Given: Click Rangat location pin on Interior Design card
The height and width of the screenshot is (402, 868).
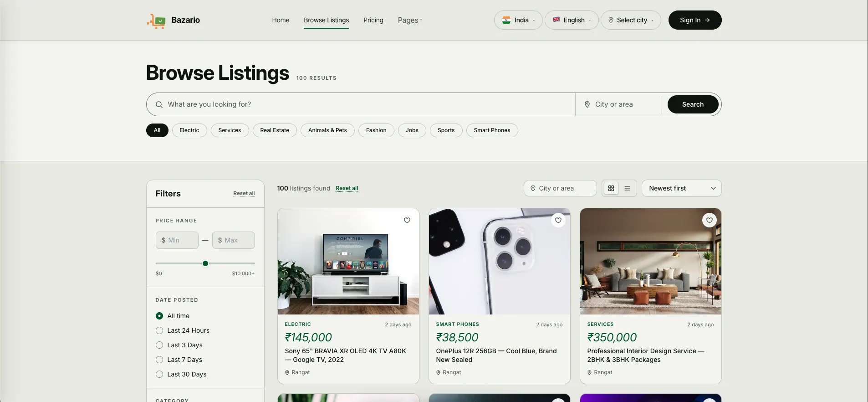Looking at the screenshot, I should click(589, 372).
